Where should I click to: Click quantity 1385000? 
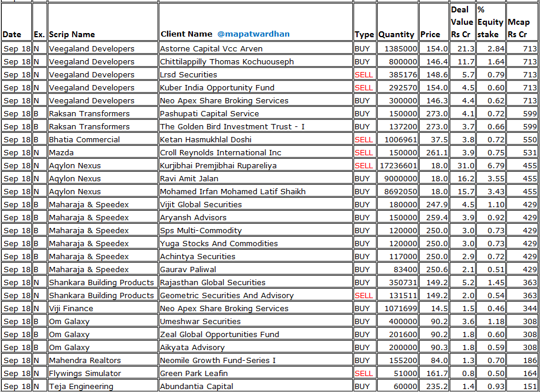click(x=401, y=48)
